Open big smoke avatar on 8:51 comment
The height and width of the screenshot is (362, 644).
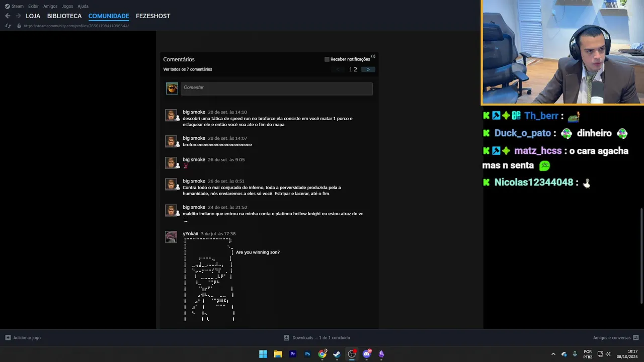pyautogui.click(x=171, y=184)
